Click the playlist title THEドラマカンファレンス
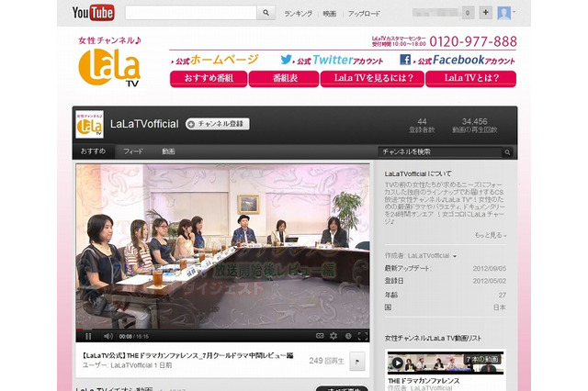This screenshot has height=391, width=588. [424, 381]
